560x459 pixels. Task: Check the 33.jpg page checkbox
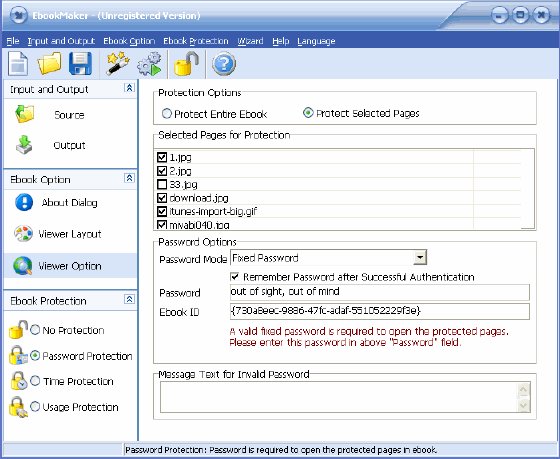tap(162, 184)
